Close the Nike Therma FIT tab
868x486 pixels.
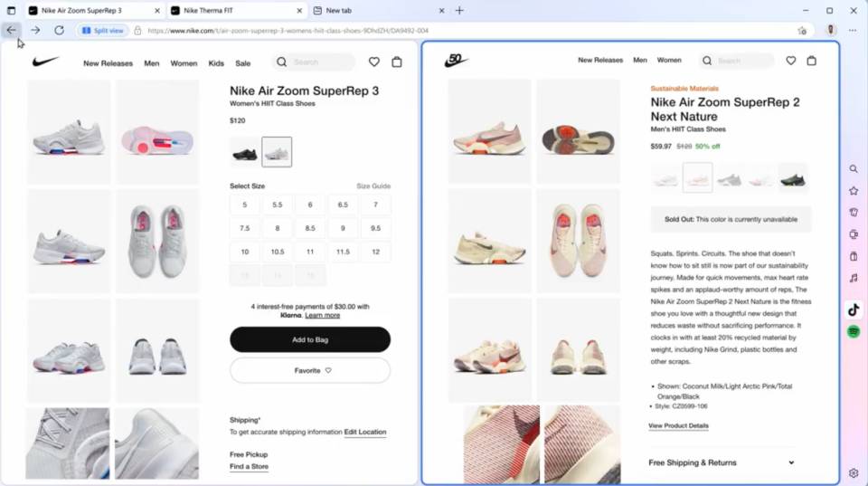(299, 11)
